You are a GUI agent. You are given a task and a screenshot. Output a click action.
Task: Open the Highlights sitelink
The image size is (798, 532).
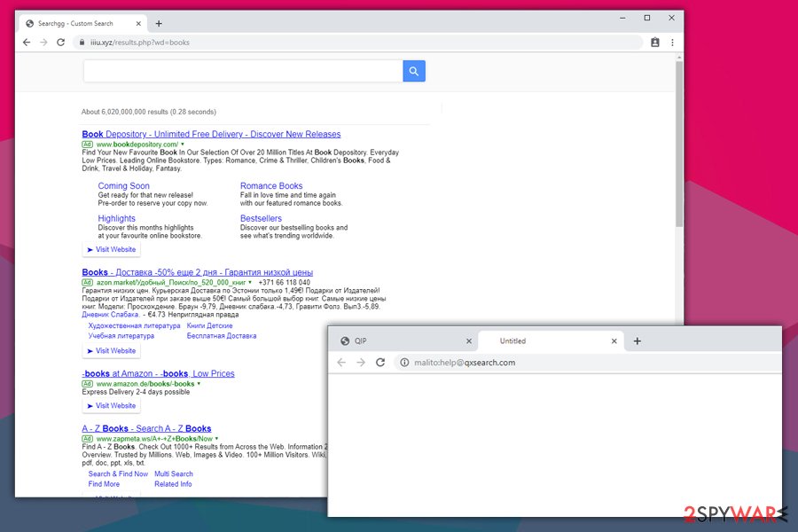coord(116,218)
